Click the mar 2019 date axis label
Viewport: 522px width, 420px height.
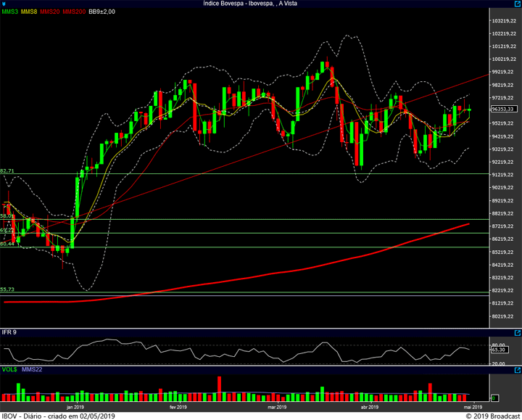coord(276,407)
